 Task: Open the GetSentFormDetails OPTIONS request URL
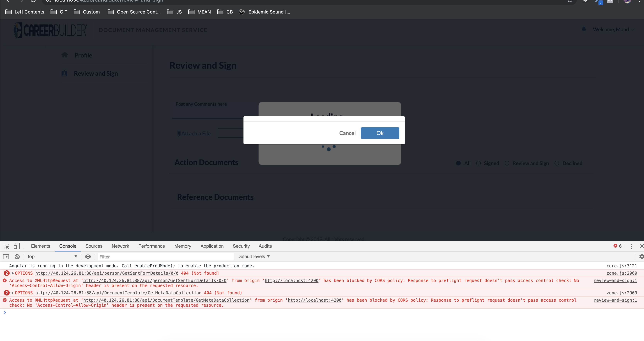click(107, 273)
